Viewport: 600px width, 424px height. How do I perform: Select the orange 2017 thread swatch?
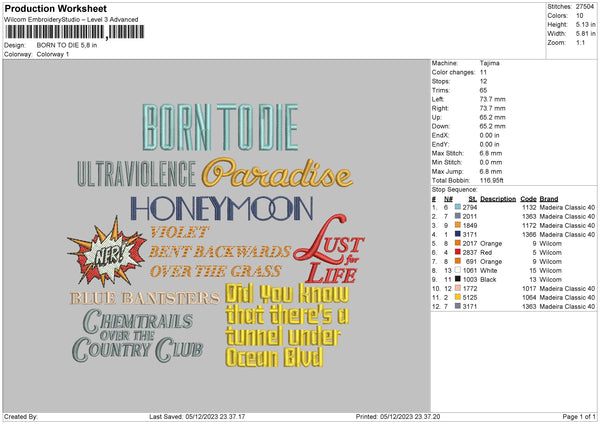tap(458, 243)
